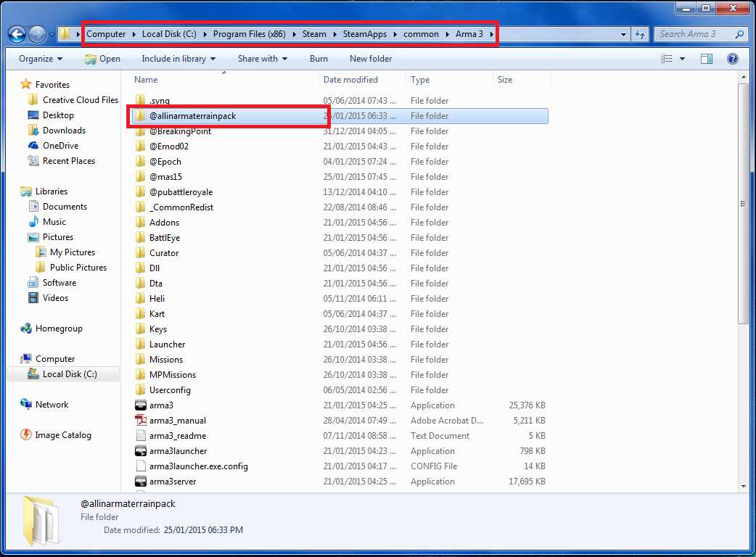This screenshot has height=557, width=756.
Task: Sort by the Size column header
Action: point(522,80)
